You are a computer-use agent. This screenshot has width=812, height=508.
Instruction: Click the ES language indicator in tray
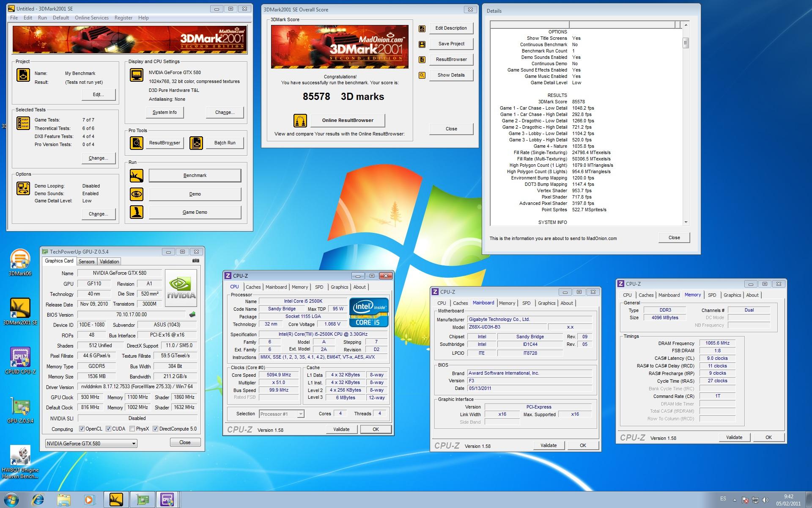[x=723, y=499]
